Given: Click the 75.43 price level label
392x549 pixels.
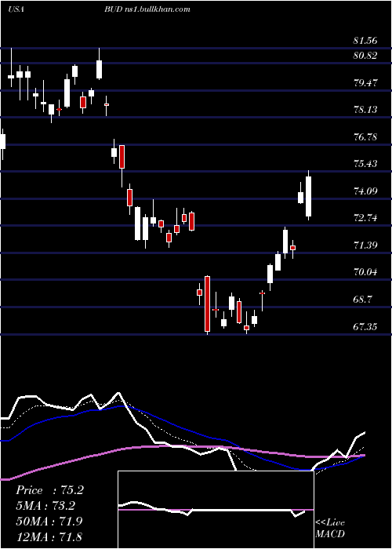Looking at the screenshot, I should (x=365, y=164).
